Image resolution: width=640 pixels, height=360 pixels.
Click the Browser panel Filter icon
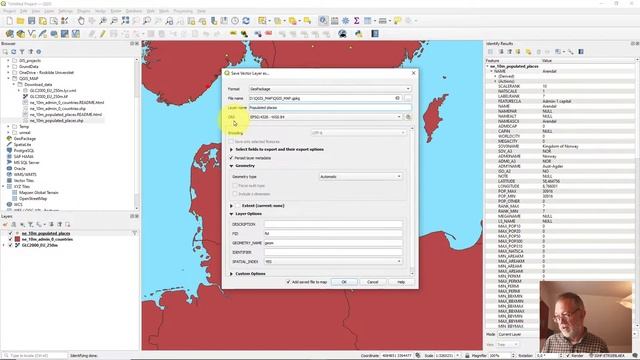coord(22,52)
